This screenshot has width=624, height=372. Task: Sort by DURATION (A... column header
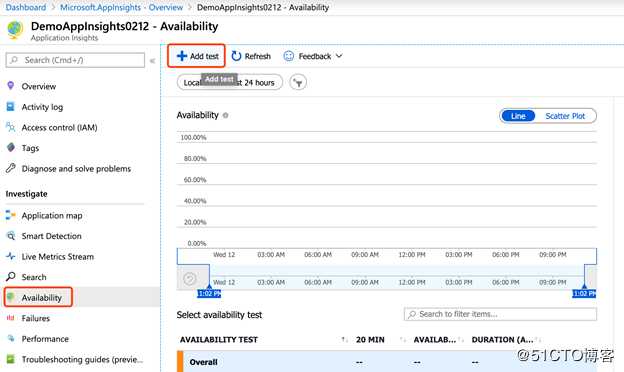click(x=502, y=339)
